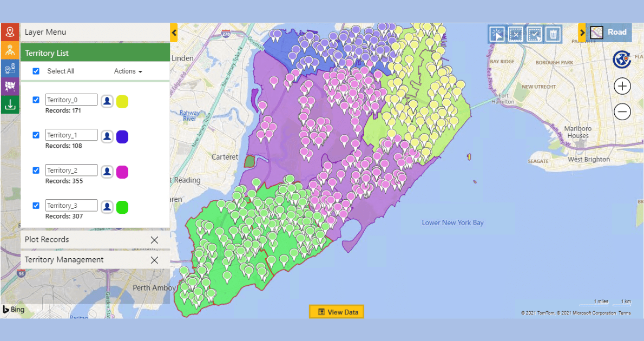Click the 'Records: 307' text
The width and height of the screenshot is (644, 341).
(x=64, y=216)
